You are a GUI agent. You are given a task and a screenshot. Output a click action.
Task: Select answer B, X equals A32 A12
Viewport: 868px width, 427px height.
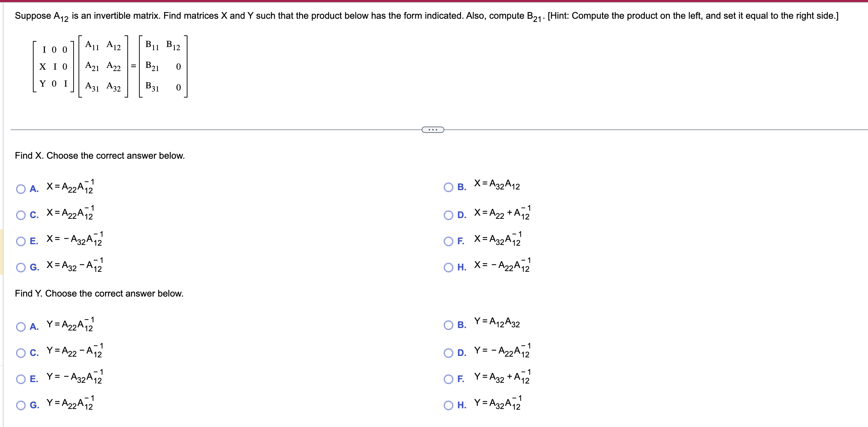click(x=448, y=187)
